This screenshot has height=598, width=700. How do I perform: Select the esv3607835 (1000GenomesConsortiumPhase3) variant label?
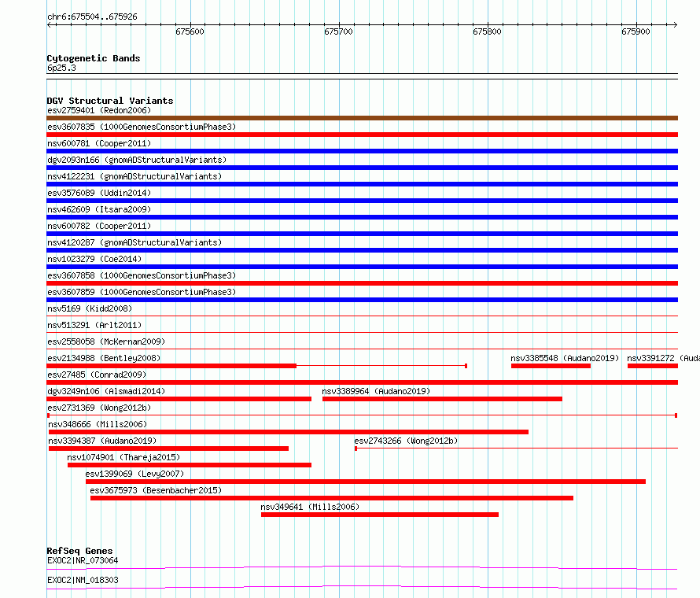tap(142, 127)
